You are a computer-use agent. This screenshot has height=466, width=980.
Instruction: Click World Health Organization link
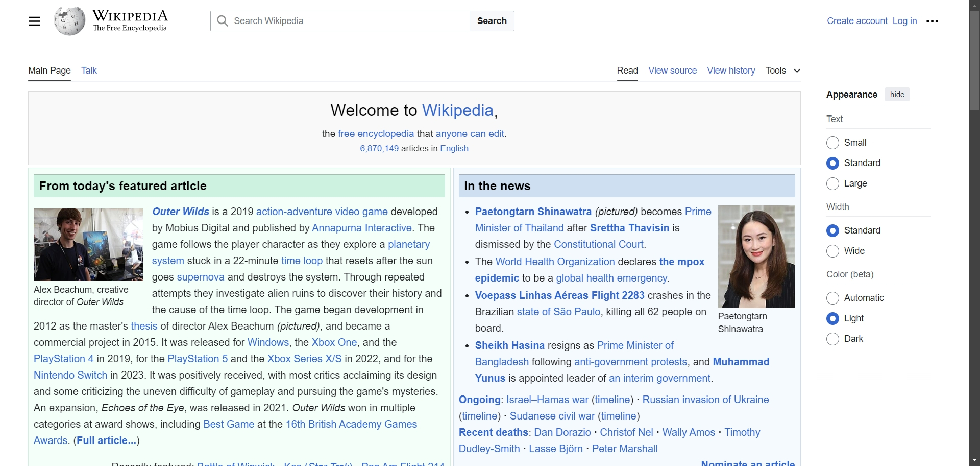(x=555, y=262)
